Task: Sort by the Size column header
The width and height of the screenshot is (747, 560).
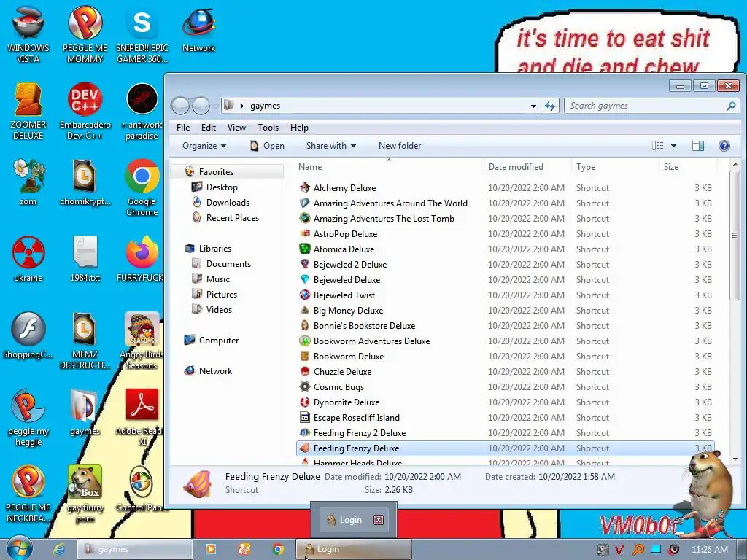Action: 688,167
